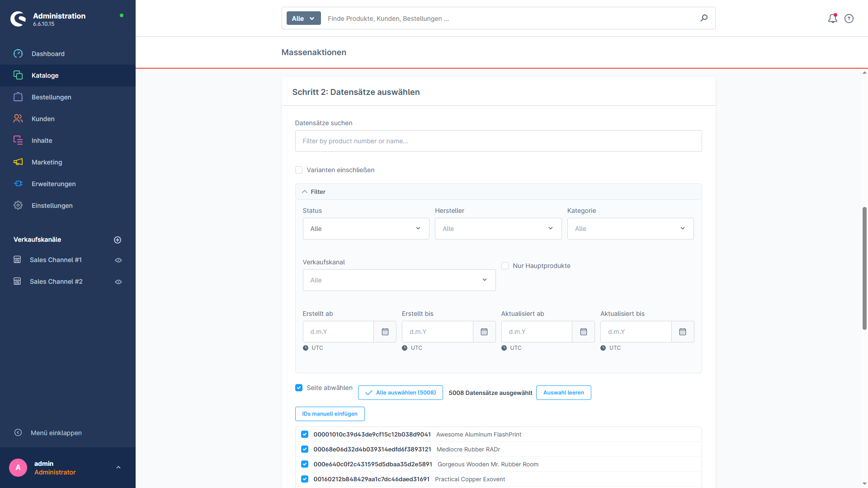Image resolution: width=868 pixels, height=488 pixels.
Task: Click the page vertical scrollbar thumb
Action: [x=864, y=268]
